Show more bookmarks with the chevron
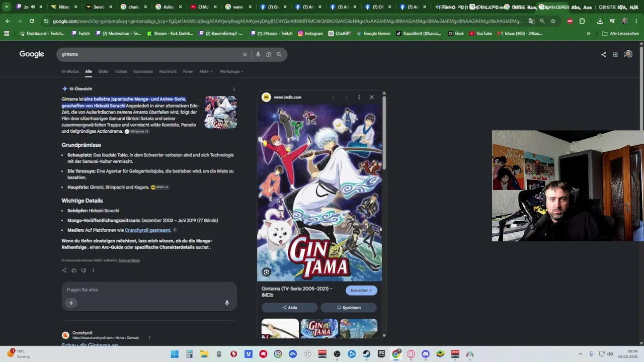 tap(589, 33)
